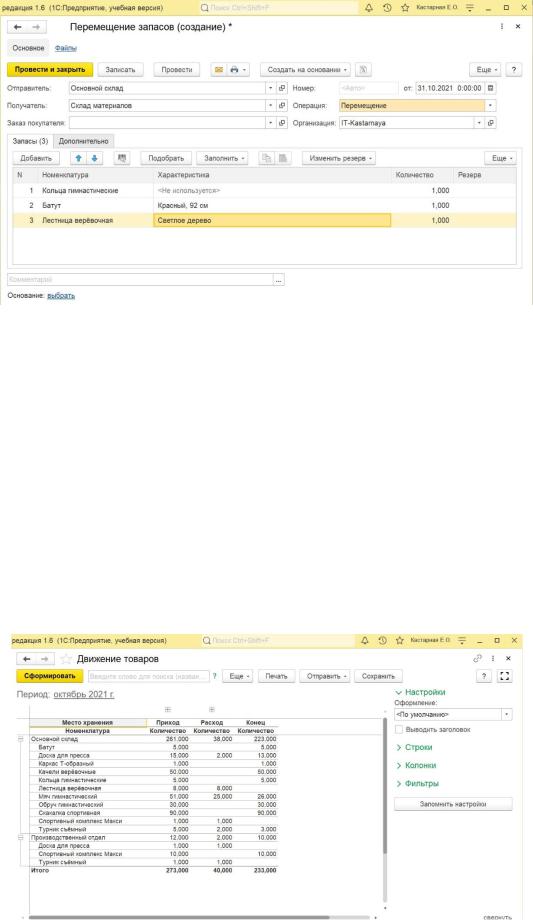The image size is (533, 920).
Task: Open favorites star in Перемещение запасов title bar
Action: pos(405,8)
